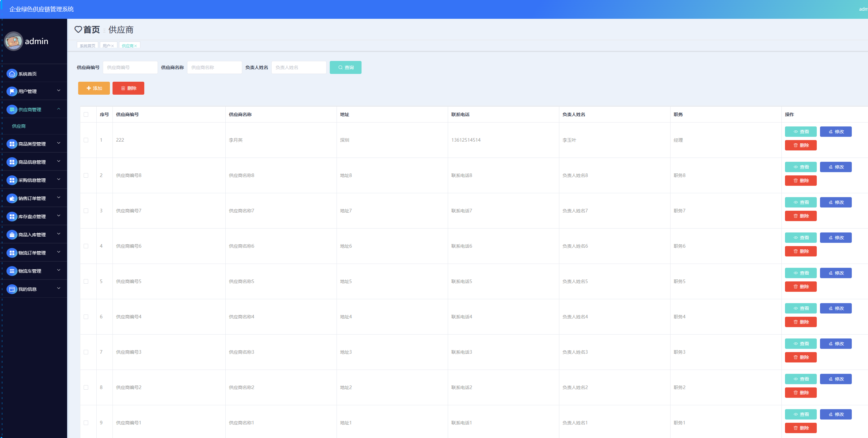Click the admin avatar picture

point(14,41)
